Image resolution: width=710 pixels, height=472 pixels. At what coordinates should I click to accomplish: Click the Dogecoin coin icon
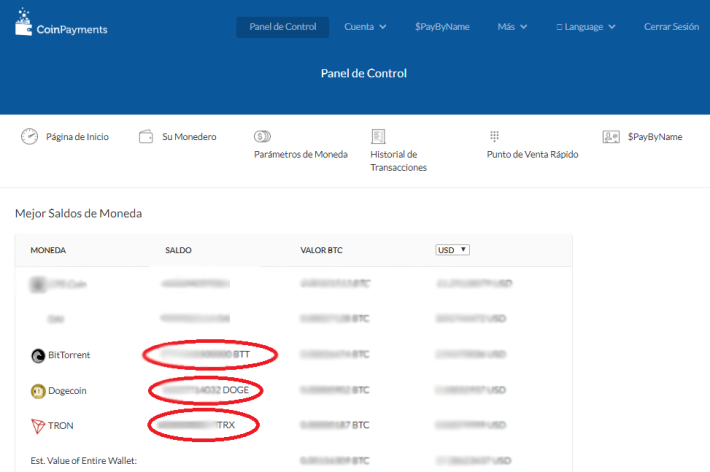(38, 391)
